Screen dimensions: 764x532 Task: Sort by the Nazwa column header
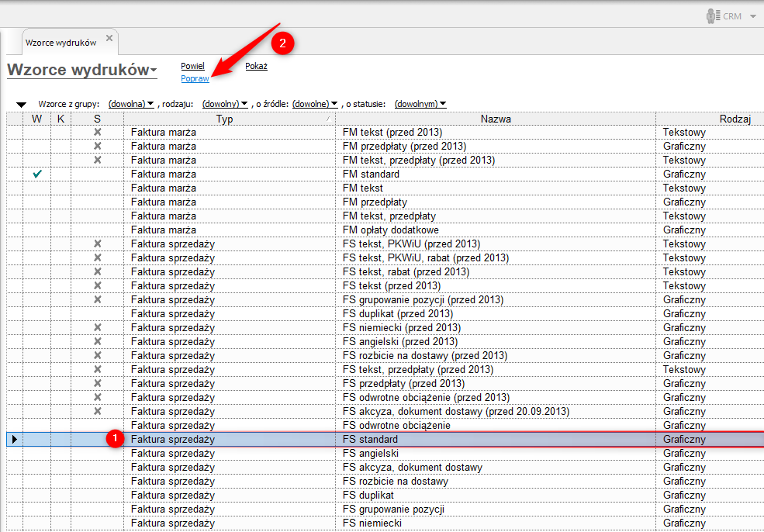pyautogui.click(x=496, y=119)
